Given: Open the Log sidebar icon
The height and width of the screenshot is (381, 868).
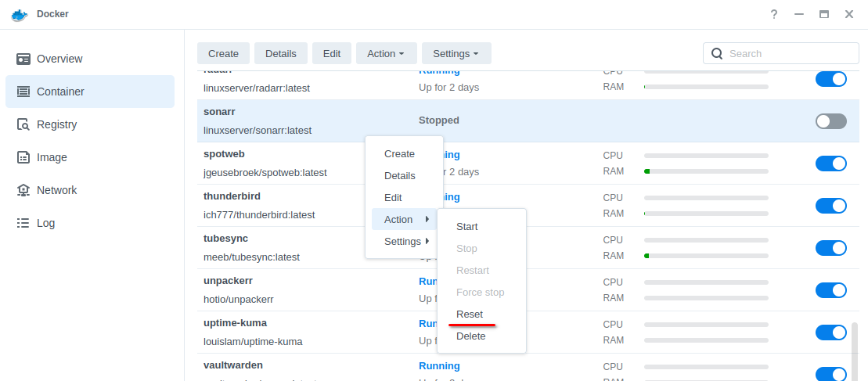Looking at the screenshot, I should coord(23,223).
